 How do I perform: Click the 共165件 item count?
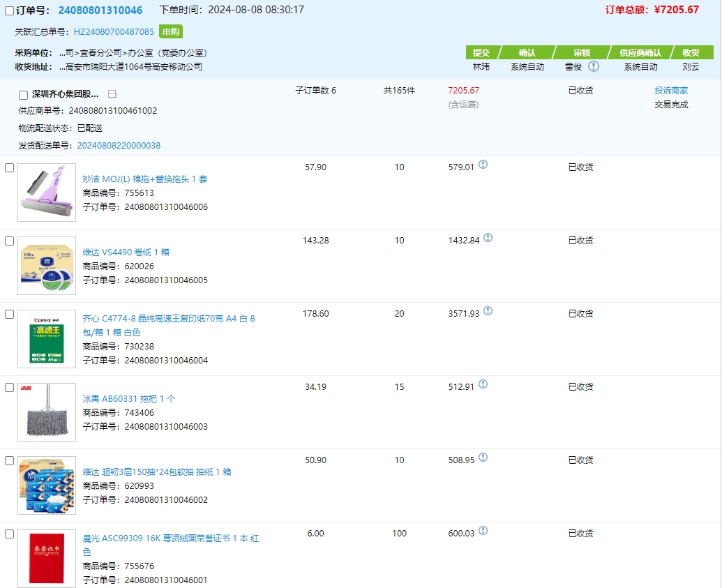point(399,90)
